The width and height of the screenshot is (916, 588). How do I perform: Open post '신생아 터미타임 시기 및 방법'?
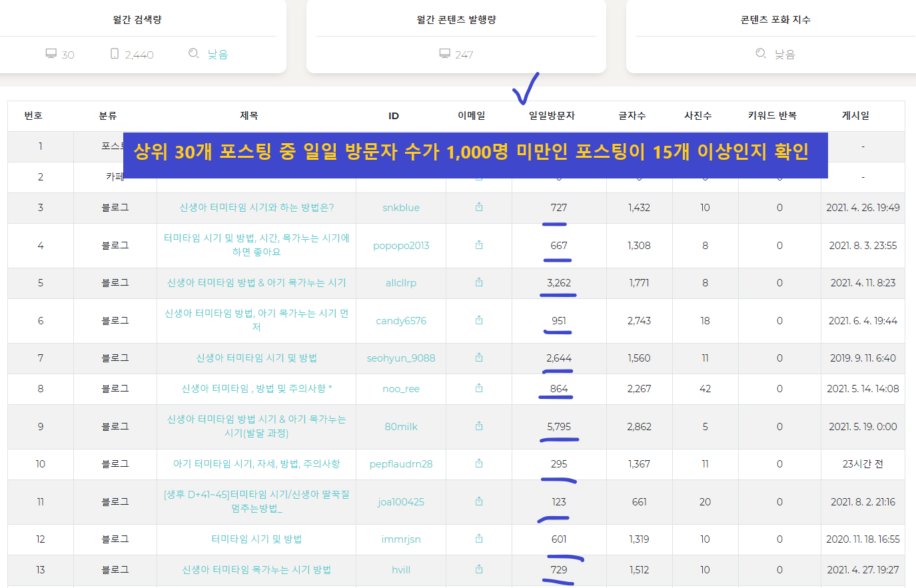click(256, 358)
